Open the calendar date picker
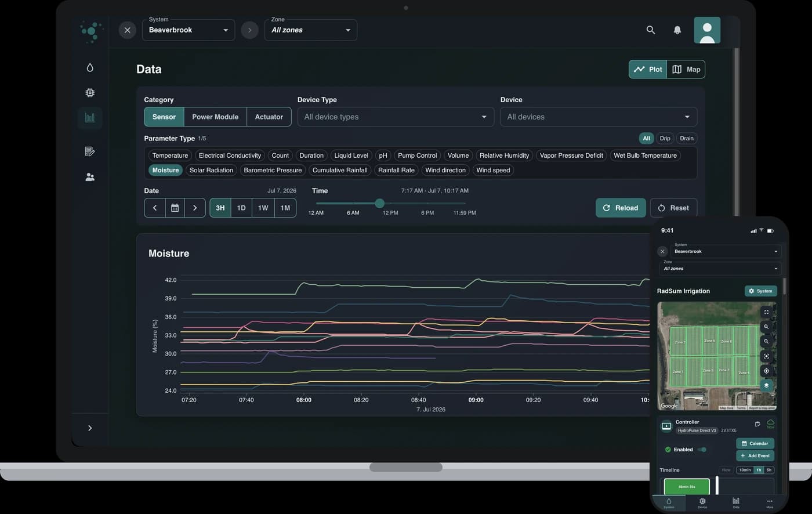 (x=175, y=208)
